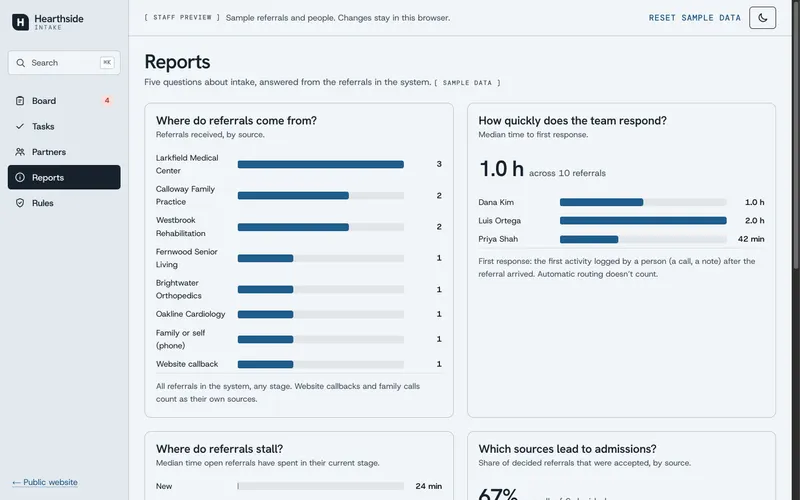This screenshot has height=500, width=800.
Task: Click the Tasks checkmark icon
Action: coord(20,126)
